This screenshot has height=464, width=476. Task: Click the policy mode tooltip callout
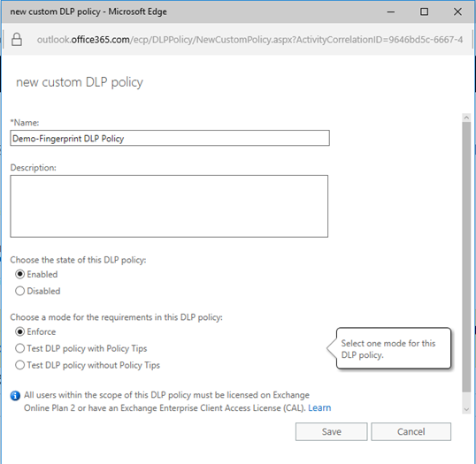click(x=394, y=348)
